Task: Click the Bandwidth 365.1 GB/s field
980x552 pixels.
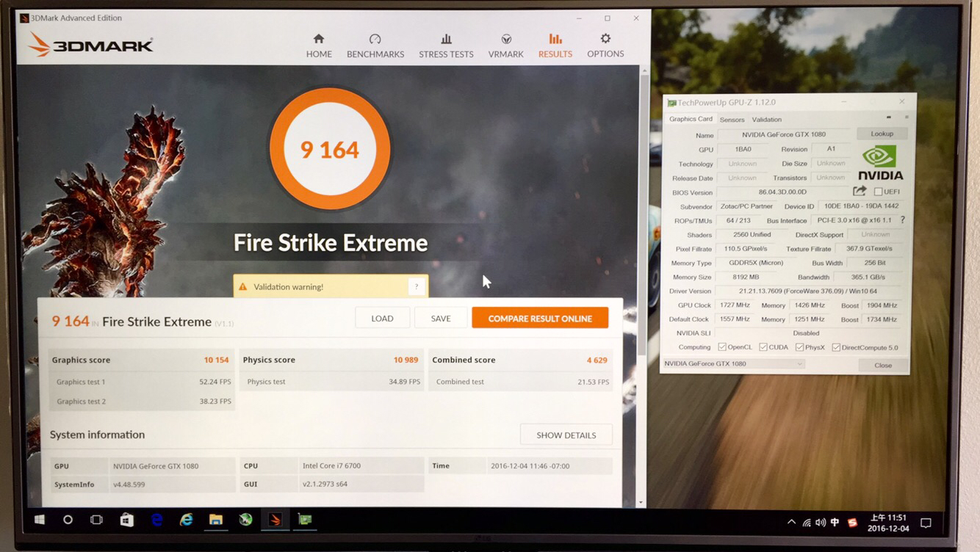Action: (x=869, y=277)
